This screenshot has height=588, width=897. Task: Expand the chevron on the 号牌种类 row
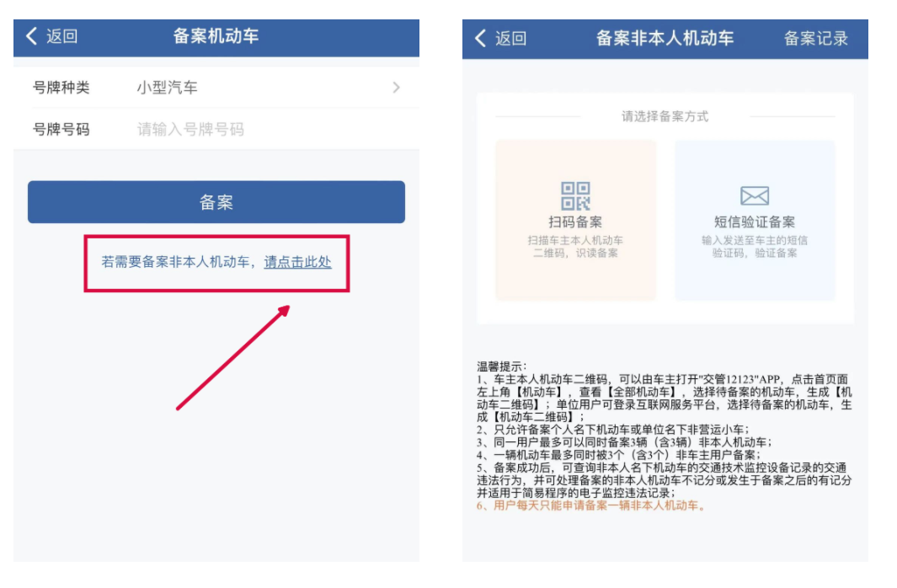(x=396, y=87)
